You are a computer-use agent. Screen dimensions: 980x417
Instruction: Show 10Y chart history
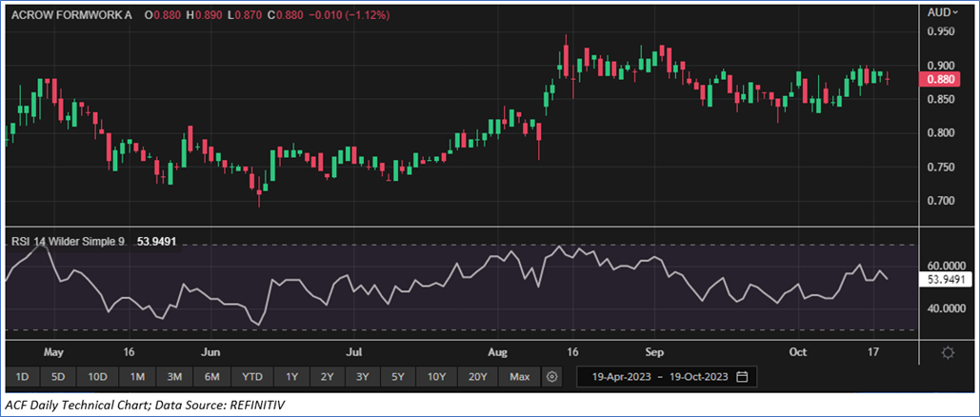pyautogui.click(x=436, y=377)
